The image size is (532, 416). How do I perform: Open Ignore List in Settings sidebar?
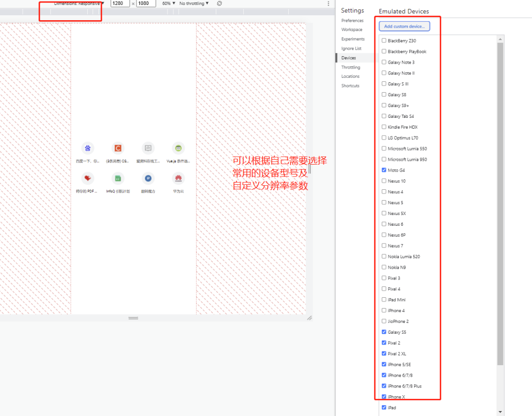point(351,49)
